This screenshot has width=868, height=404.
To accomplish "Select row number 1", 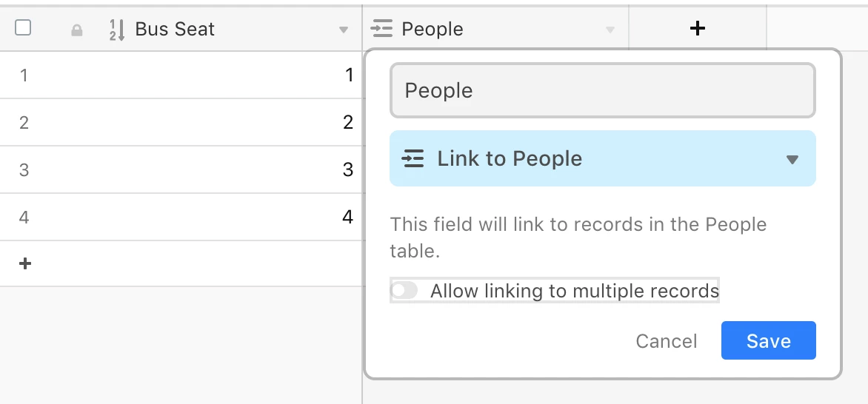I will [x=24, y=75].
